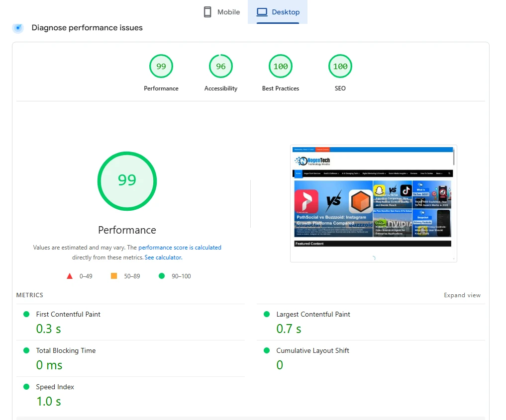Click the 'Performance' title under big gauge
This screenshot has width=506, height=420.
tap(127, 230)
